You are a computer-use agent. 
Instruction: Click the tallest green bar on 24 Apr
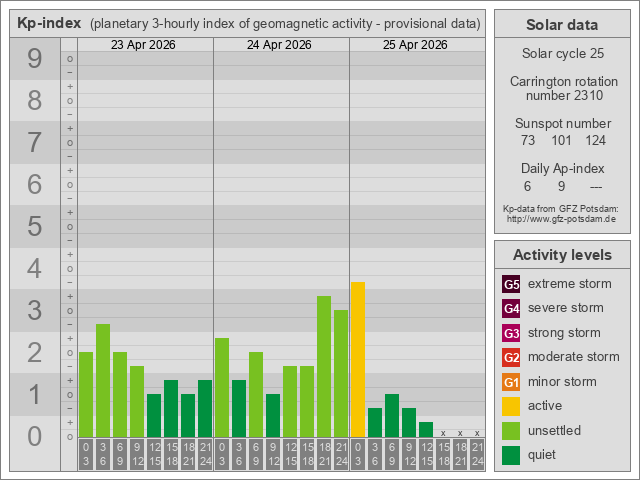coord(324,366)
